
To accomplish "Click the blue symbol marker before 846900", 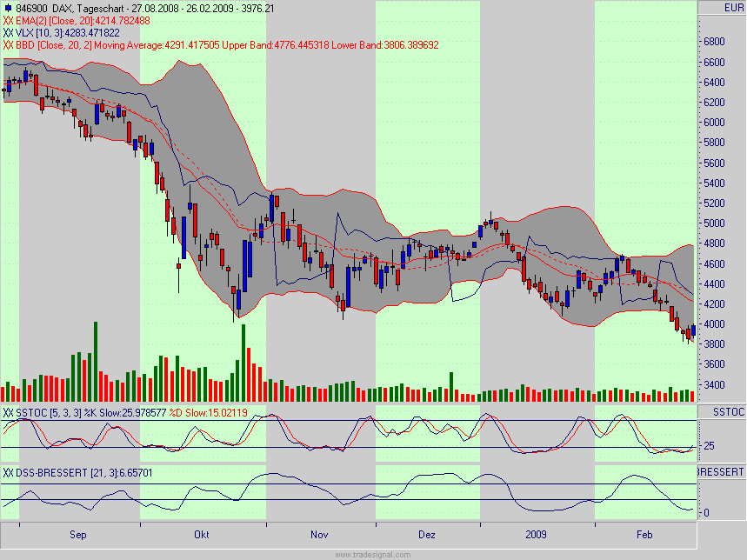I will click(x=9, y=8).
